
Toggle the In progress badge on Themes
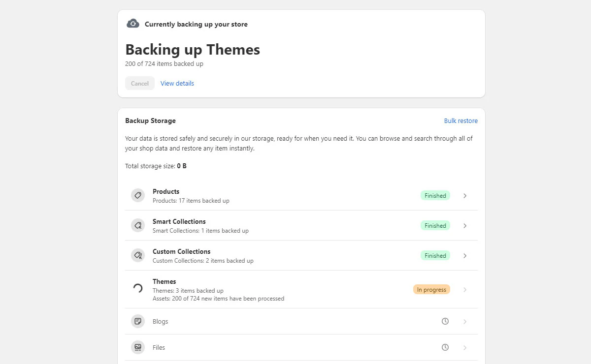(431, 289)
